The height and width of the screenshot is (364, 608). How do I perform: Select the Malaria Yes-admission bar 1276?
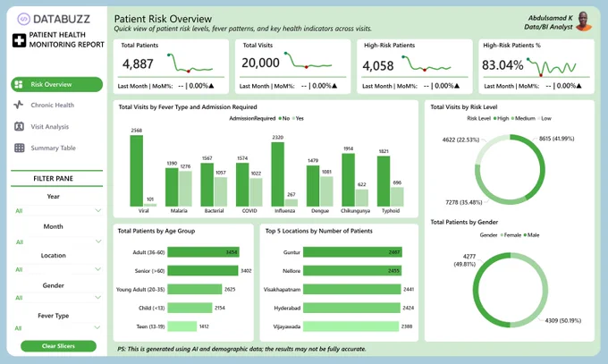tap(185, 189)
